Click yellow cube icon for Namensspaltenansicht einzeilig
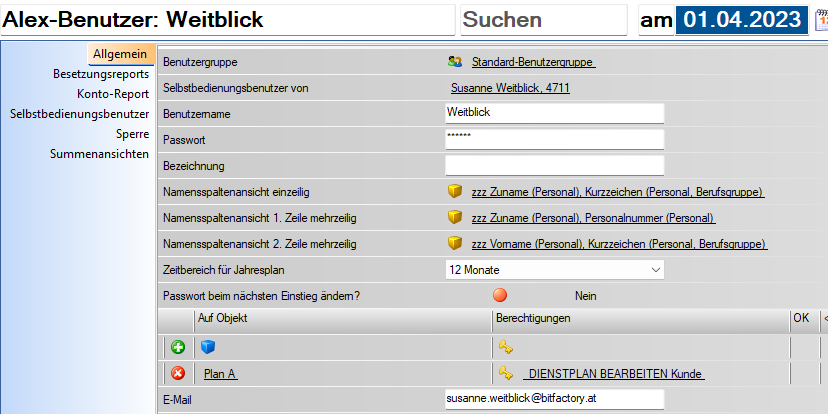 (455, 192)
